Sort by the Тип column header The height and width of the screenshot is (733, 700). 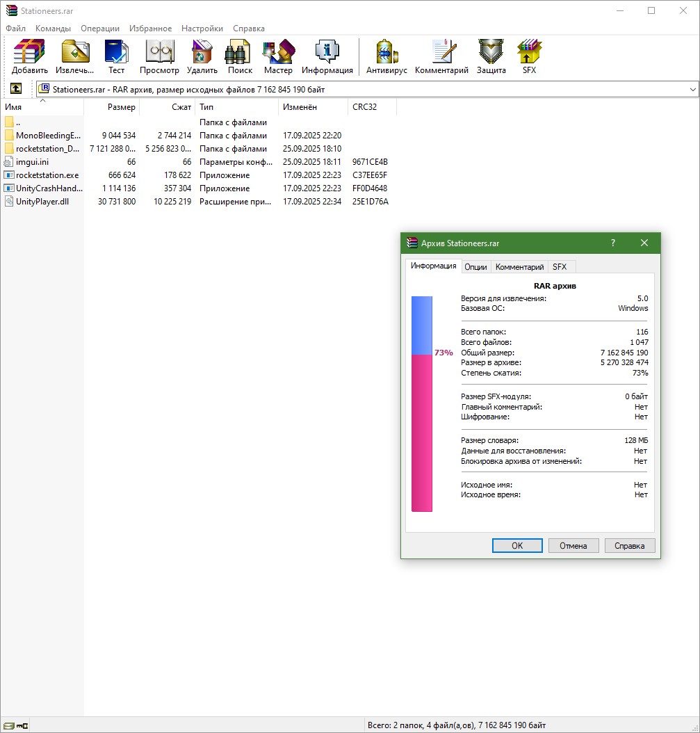coord(236,107)
